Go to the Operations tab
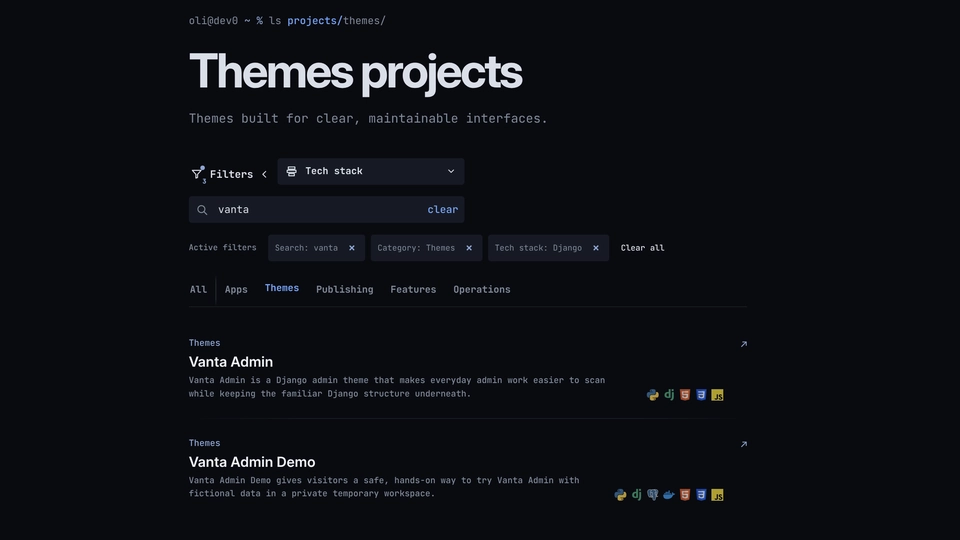 pos(482,290)
